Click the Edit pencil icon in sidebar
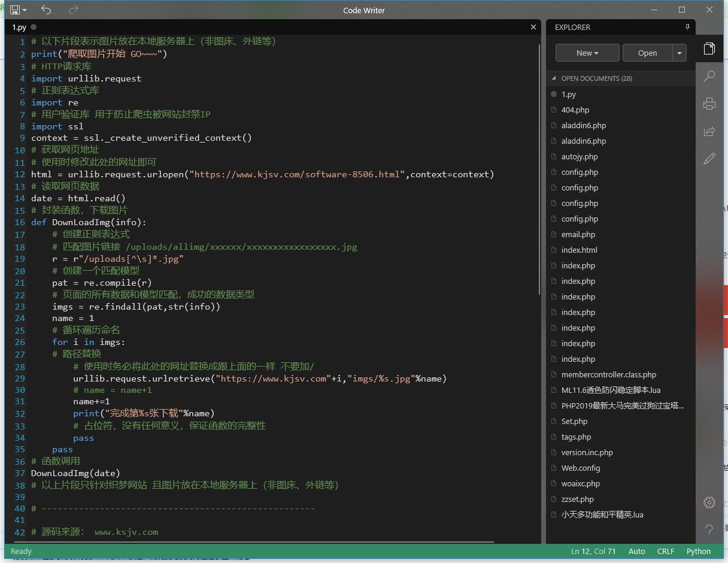This screenshot has height=563, width=728. 709,159
